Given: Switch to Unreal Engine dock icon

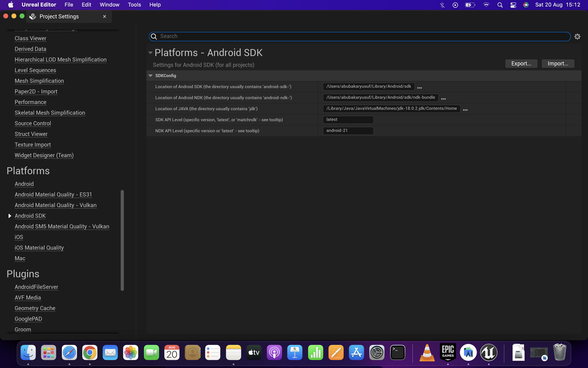Looking at the screenshot, I should tap(489, 352).
